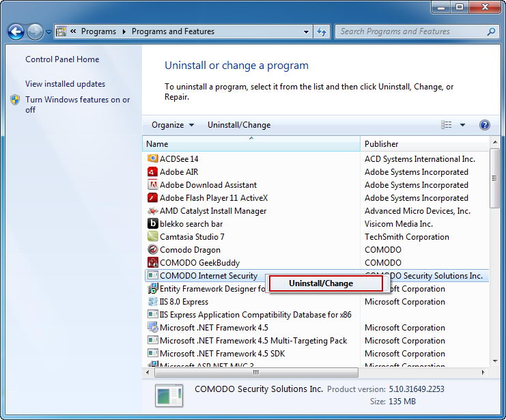506x420 pixels.
Task: Sort by the Name column header
Action: tap(251, 143)
